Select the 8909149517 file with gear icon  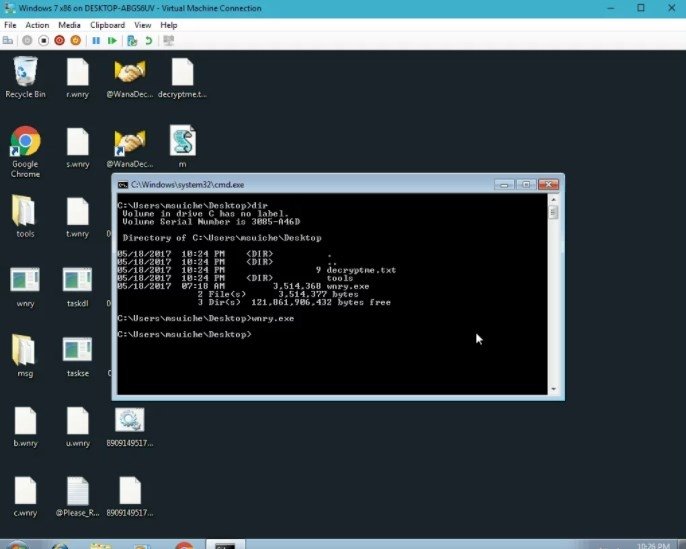[130, 427]
